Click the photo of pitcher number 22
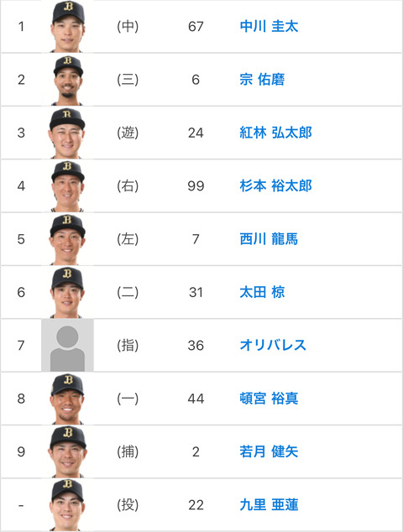 [x=67, y=505]
